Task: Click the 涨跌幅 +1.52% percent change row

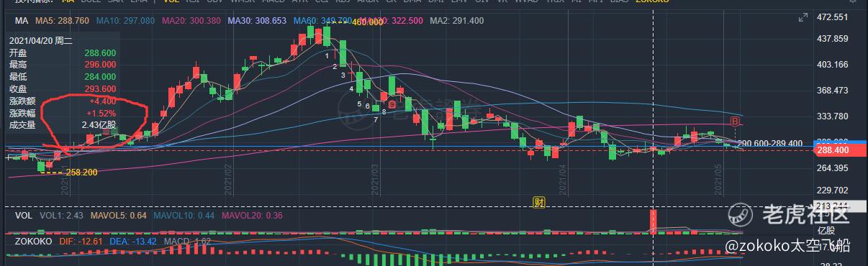Action: tap(62, 113)
